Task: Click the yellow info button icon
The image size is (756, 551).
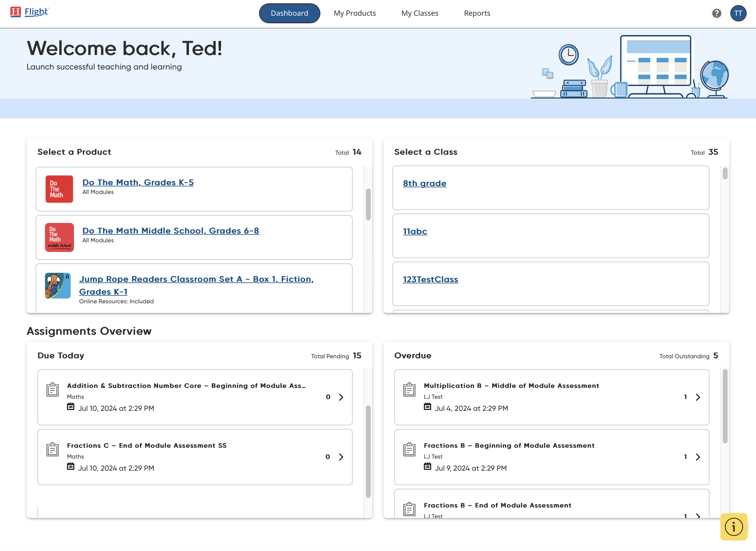Action: point(734,527)
